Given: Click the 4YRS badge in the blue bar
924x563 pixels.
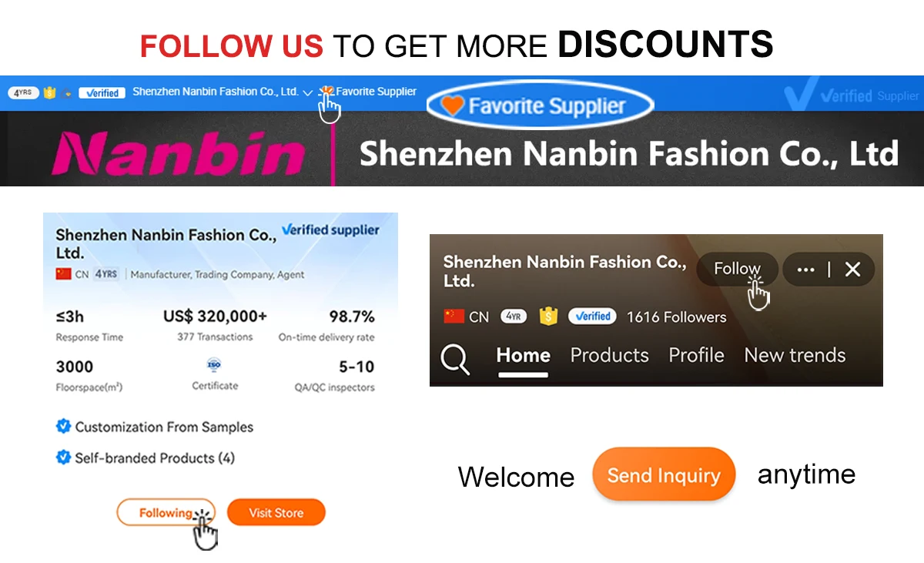Looking at the screenshot, I should (x=24, y=92).
